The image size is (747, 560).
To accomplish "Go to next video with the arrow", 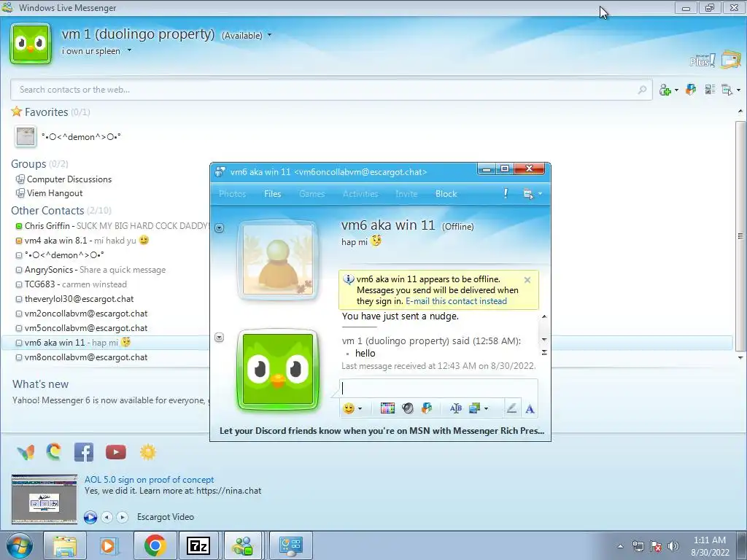I will click(x=123, y=517).
